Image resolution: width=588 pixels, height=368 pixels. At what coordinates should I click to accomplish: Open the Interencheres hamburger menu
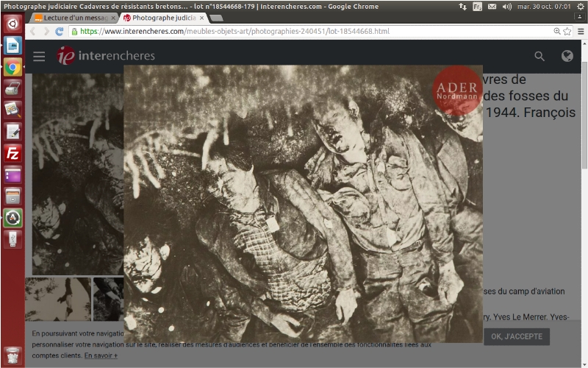39,57
